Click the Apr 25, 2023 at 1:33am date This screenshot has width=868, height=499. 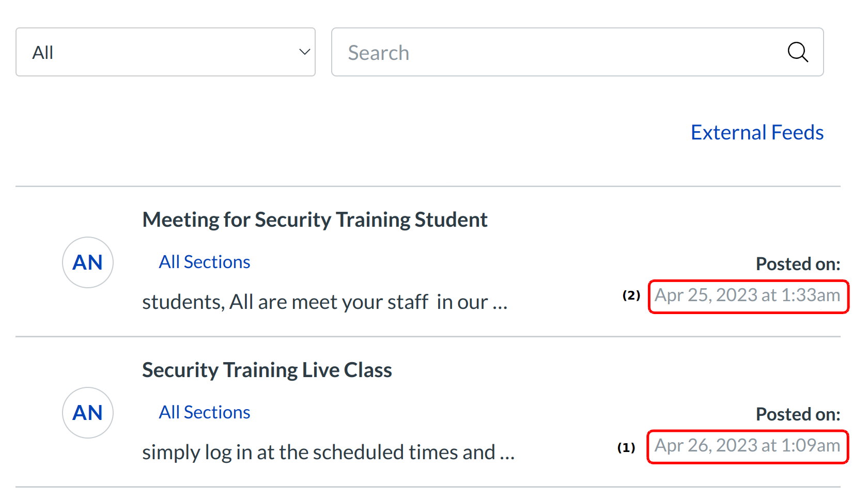pos(747,295)
